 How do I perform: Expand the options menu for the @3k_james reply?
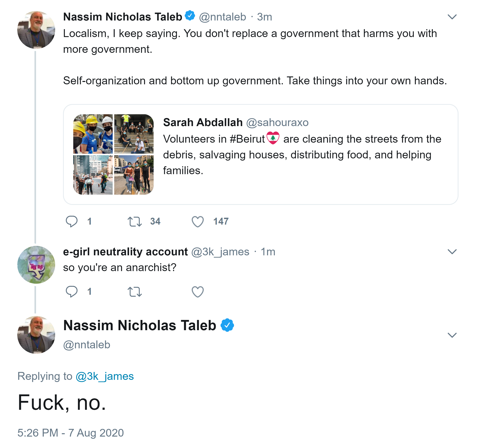452,251
